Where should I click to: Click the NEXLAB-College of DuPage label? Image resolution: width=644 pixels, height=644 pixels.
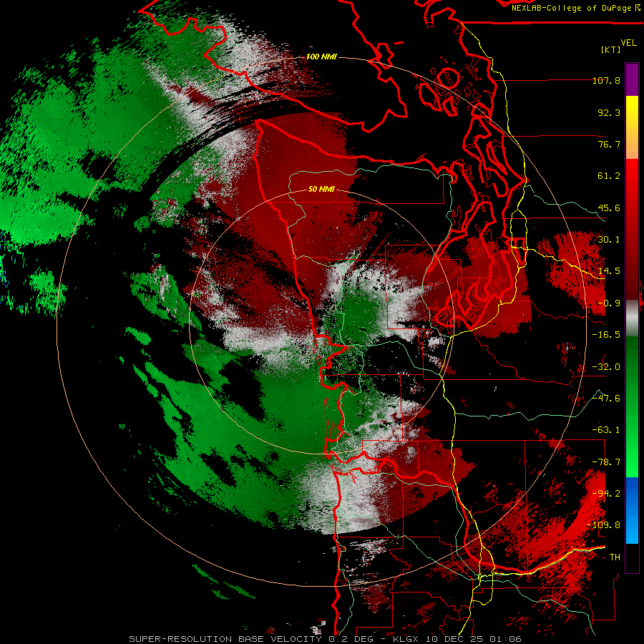coord(571,8)
